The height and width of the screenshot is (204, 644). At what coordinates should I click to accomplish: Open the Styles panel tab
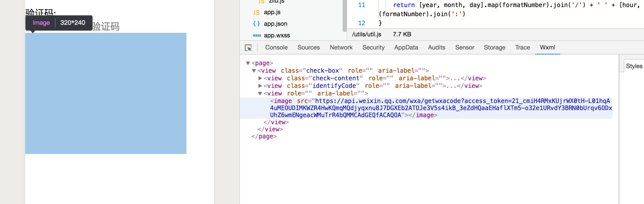[634, 66]
